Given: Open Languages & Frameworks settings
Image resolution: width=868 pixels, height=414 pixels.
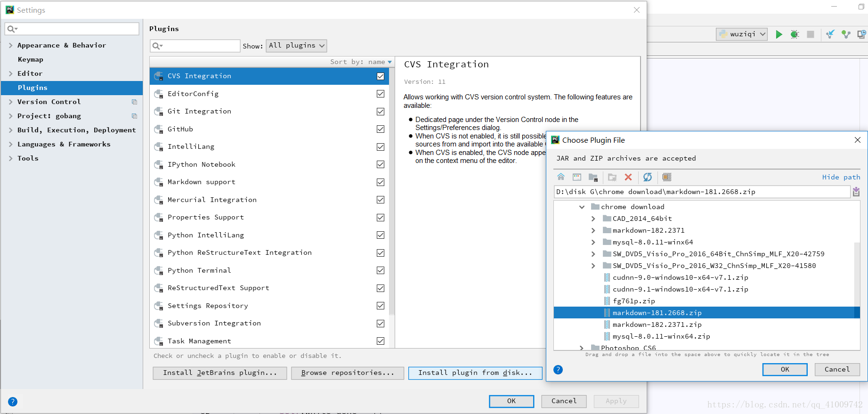Looking at the screenshot, I should pyautogui.click(x=64, y=144).
